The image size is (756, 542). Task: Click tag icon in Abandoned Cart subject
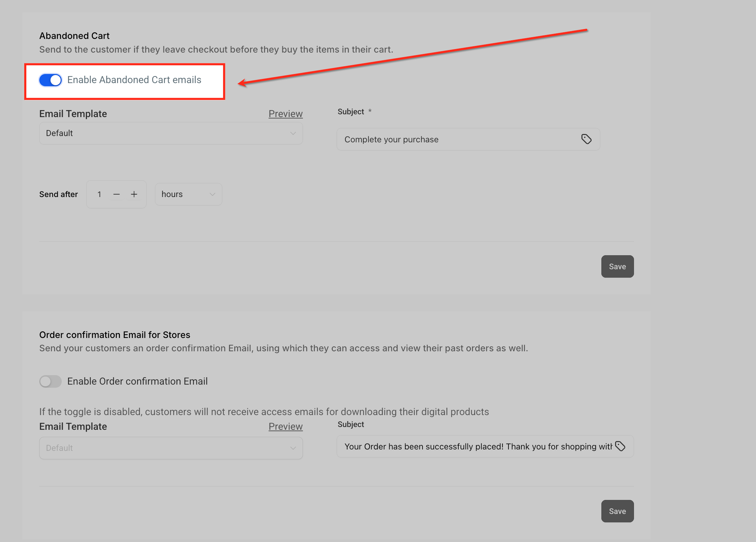point(586,139)
